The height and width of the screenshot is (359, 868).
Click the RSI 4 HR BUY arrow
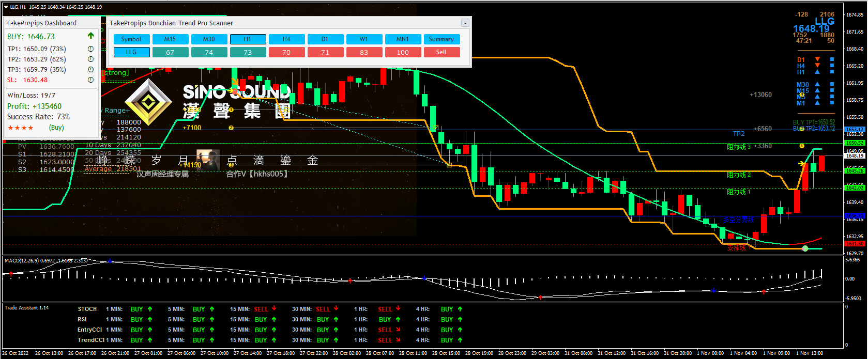coord(460,319)
